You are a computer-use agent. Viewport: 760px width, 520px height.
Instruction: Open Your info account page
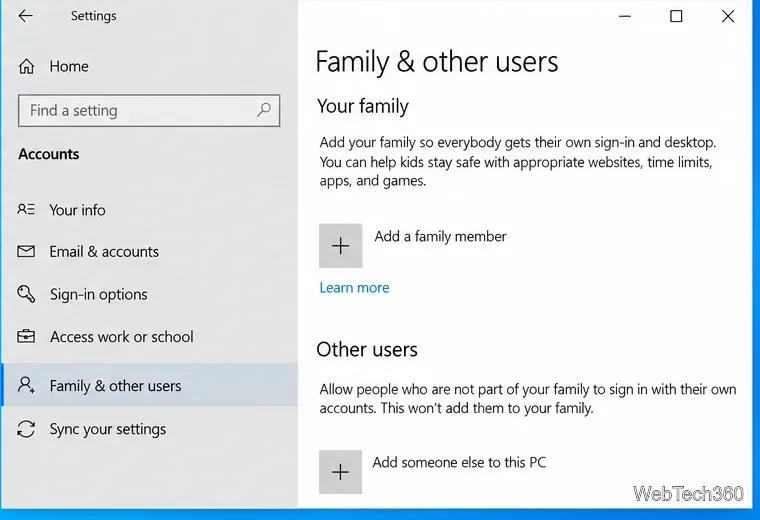point(150,210)
